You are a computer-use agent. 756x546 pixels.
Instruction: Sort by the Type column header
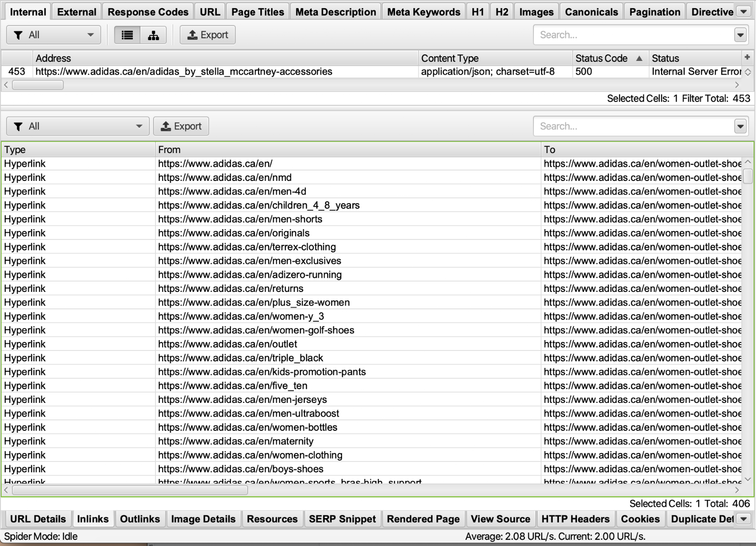click(78, 150)
